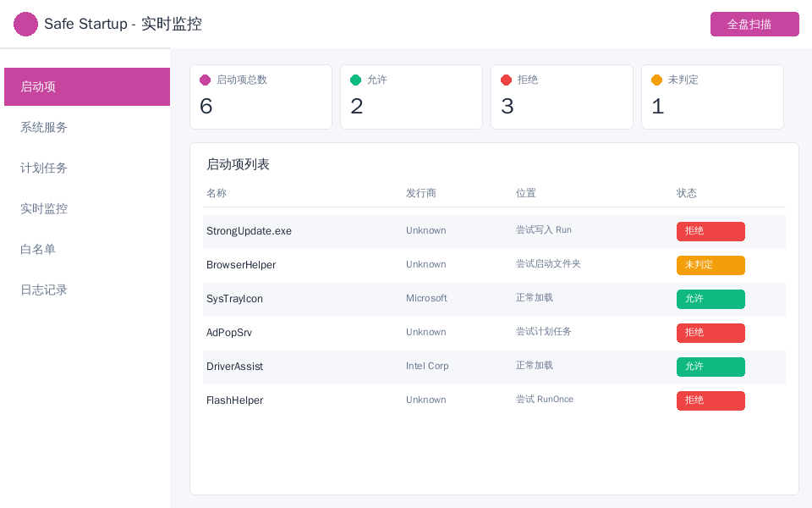The image size is (812, 508).
Task: Click the 尝试 RunOnce location cell
Action: 544,399
